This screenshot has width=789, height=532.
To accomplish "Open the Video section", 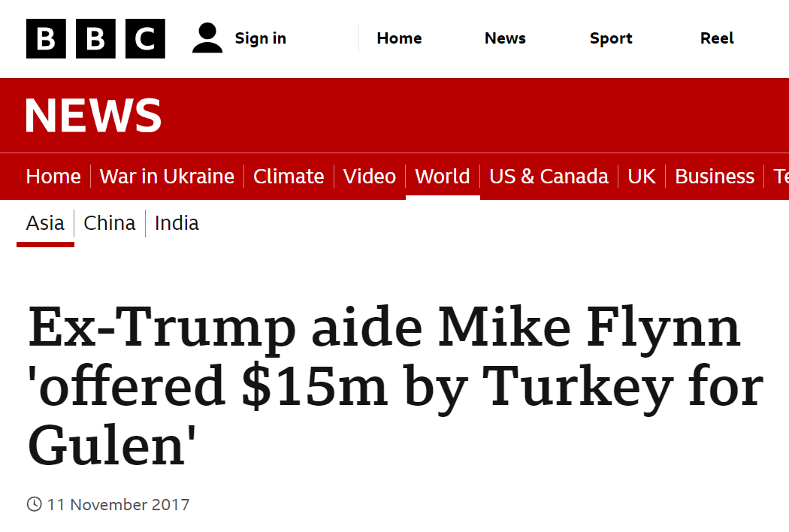I will 370,177.
